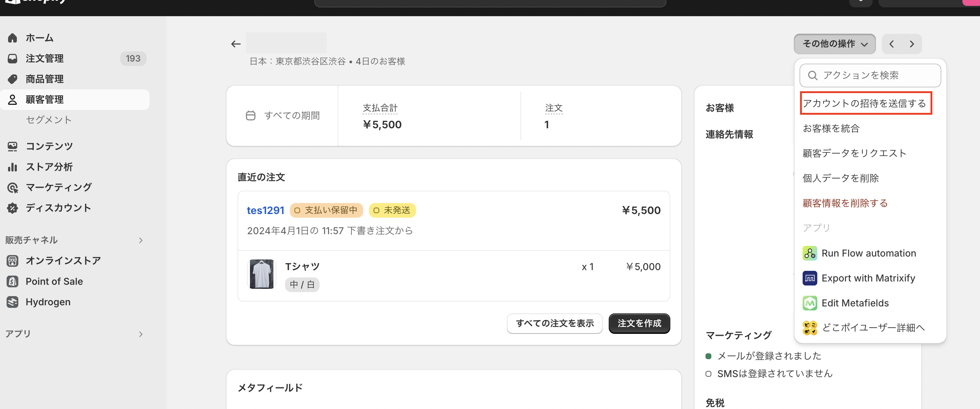Select the Export with Matrixify app icon
Viewport: 980px width, 409px height.
(810, 278)
